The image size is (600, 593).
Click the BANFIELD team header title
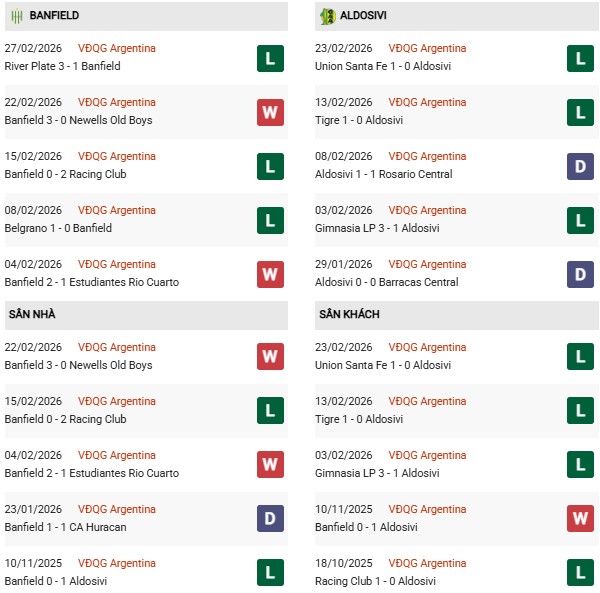click(x=54, y=16)
